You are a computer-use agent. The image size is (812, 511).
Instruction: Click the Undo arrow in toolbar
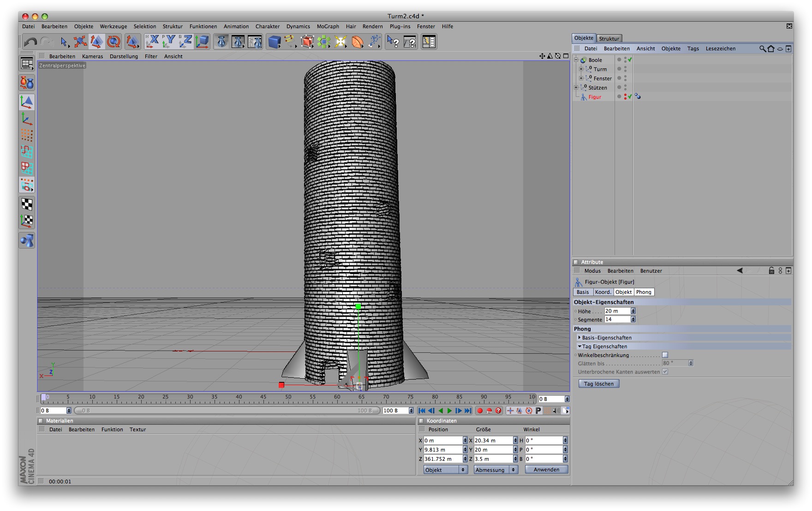click(x=30, y=42)
